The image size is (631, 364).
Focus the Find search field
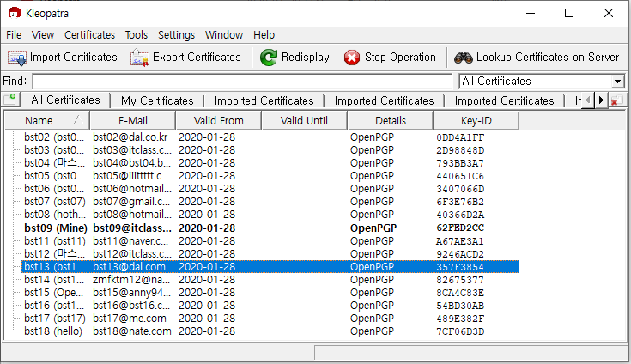(242, 82)
